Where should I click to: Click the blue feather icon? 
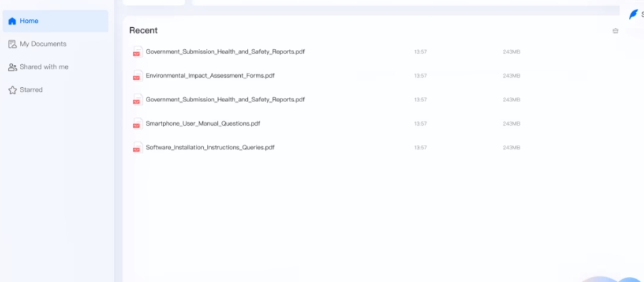(x=634, y=15)
